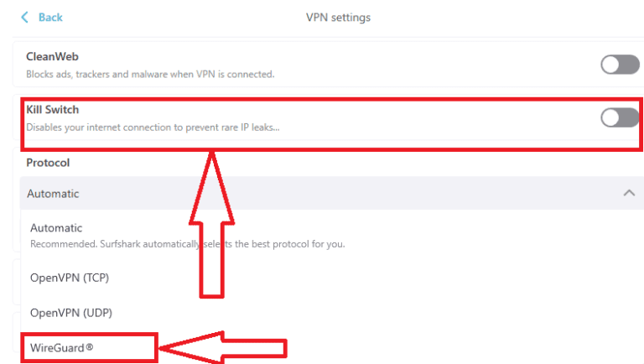Click the Protocol section heading
Image resolution: width=644 pixels, height=364 pixels.
[x=48, y=163]
